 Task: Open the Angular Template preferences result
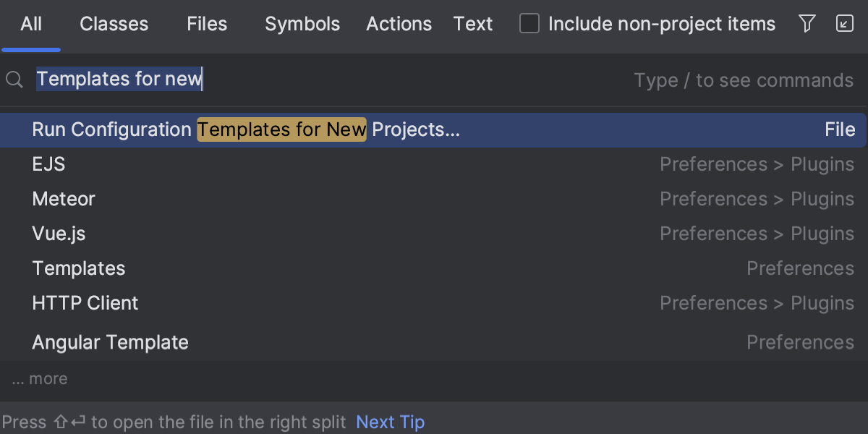[x=110, y=342]
